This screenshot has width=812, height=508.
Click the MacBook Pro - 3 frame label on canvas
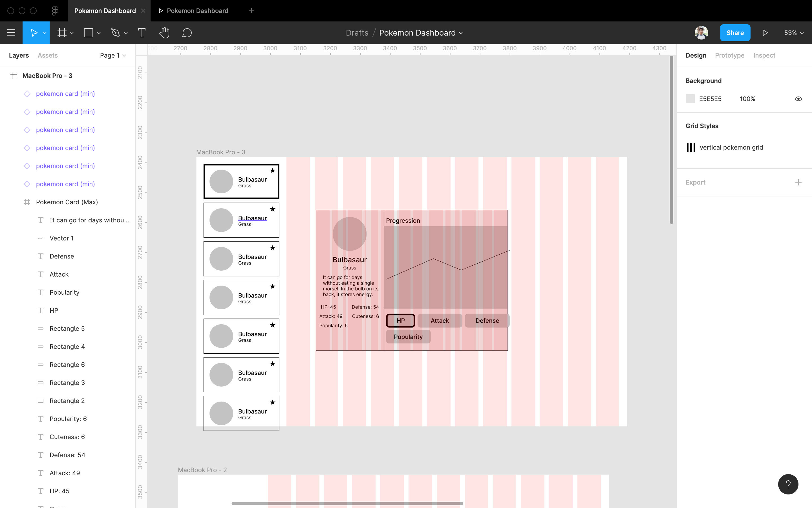click(x=221, y=152)
